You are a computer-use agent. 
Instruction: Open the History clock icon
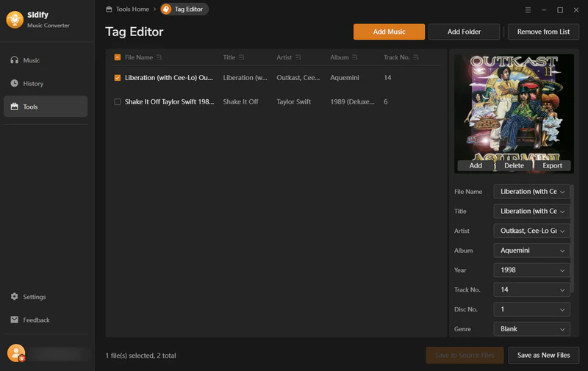point(14,83)
